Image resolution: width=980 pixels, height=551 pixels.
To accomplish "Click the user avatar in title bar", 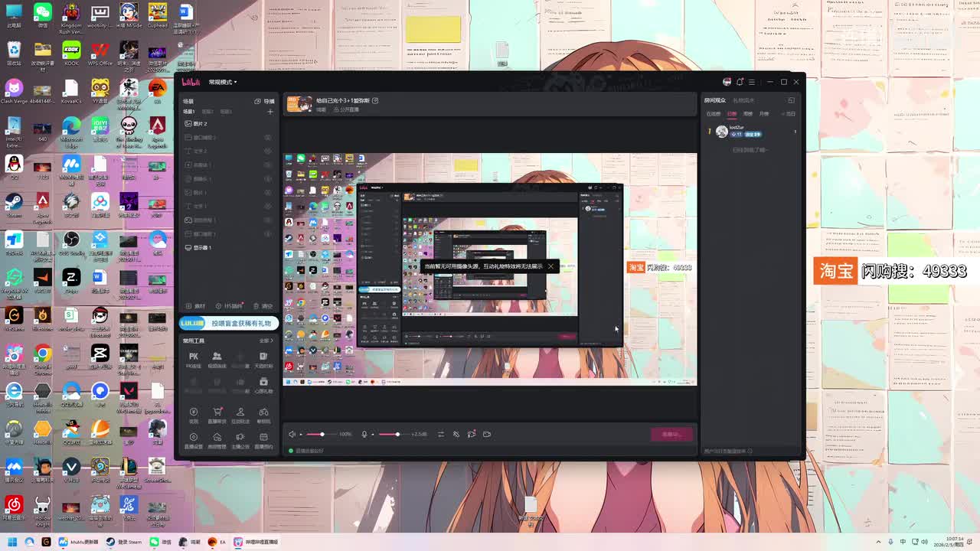I will (727, 82).
